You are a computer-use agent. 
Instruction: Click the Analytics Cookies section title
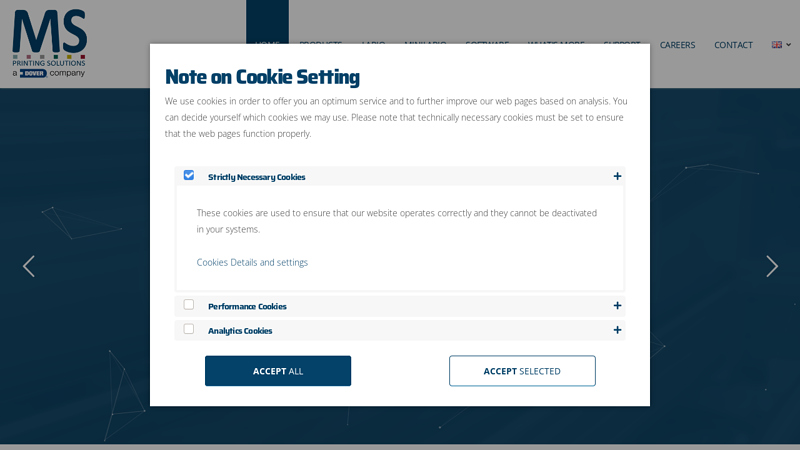(x=240, y=330)
